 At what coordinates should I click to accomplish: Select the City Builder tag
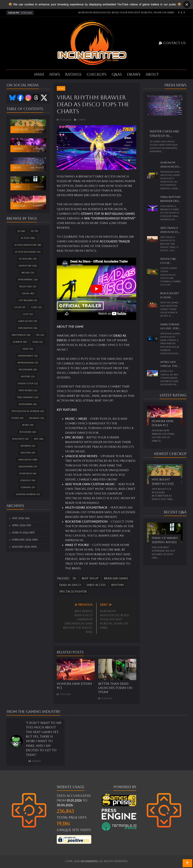[x=28, y=300]
